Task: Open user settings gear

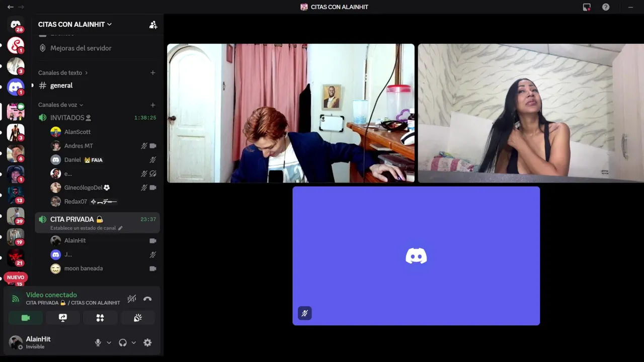Action: click(x=147, y=343)
